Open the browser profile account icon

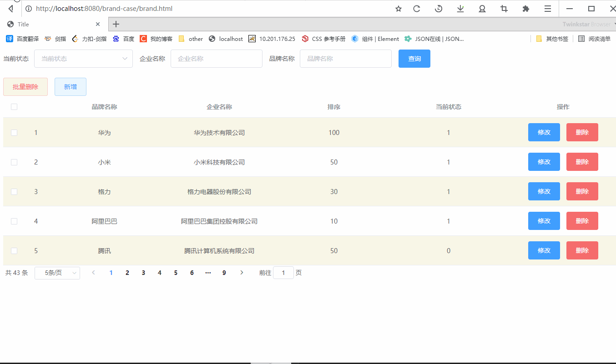point(482,8)
